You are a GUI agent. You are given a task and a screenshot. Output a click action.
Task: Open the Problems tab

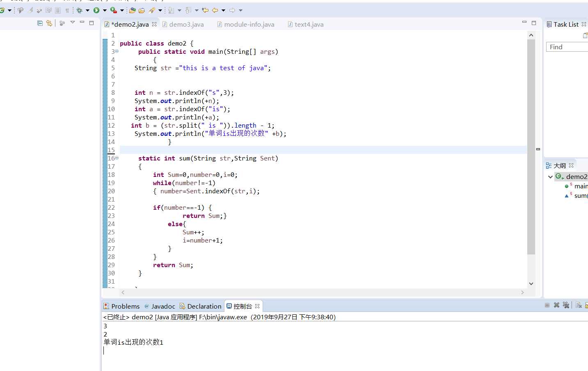(x=122, y=306)
